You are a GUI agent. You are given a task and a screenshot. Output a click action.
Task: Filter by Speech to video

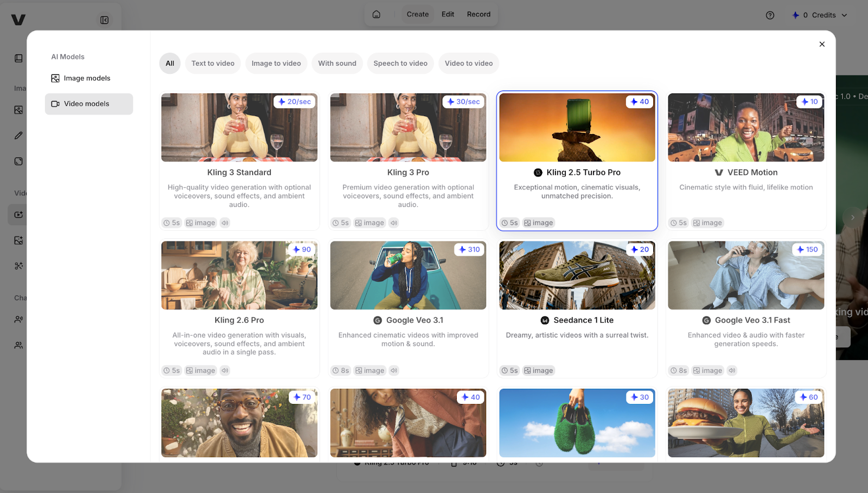point(400,64)
